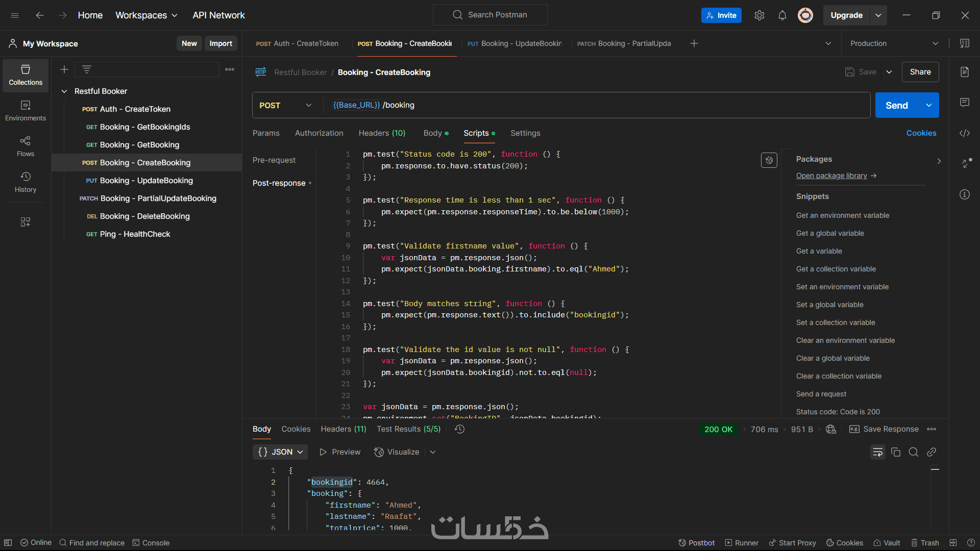This screenshot has width=980, height=551.
Task: Collapse the Restful Booker collection
Action: click(x=64, y=91)
